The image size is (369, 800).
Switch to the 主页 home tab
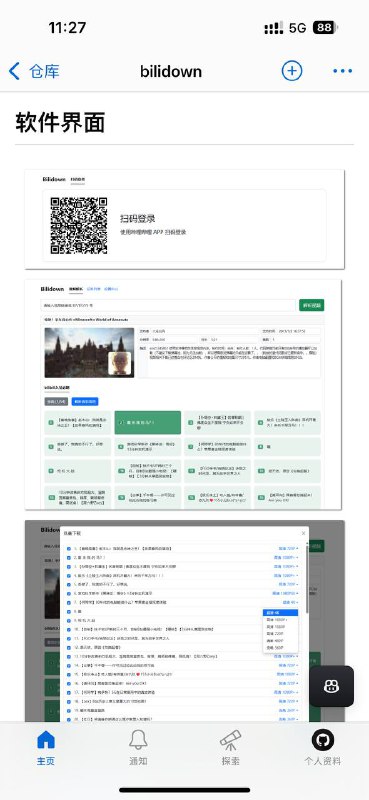(x=46, y=747)
